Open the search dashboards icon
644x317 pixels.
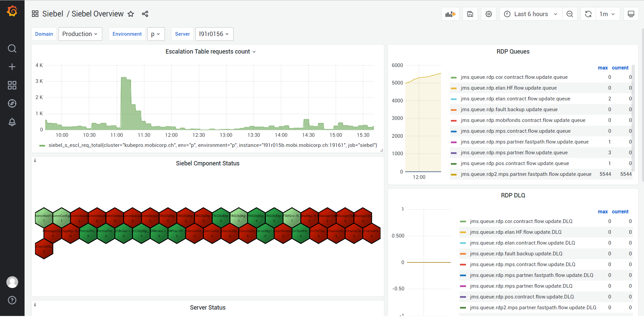pos(12,49)
